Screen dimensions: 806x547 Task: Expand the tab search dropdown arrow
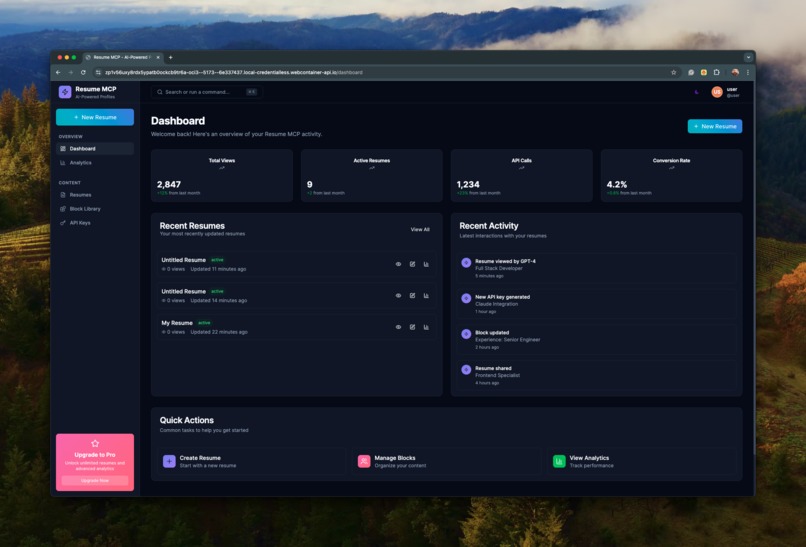click(748, 58)
